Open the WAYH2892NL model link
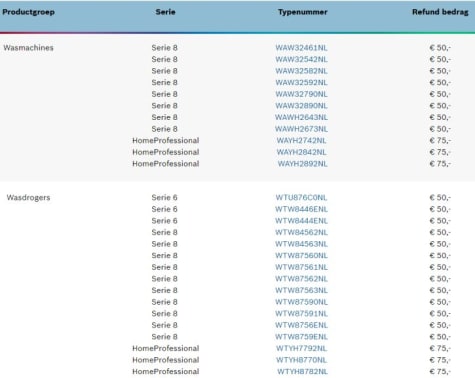The width and height of the screenshot is (475, 378). point(303,164)
